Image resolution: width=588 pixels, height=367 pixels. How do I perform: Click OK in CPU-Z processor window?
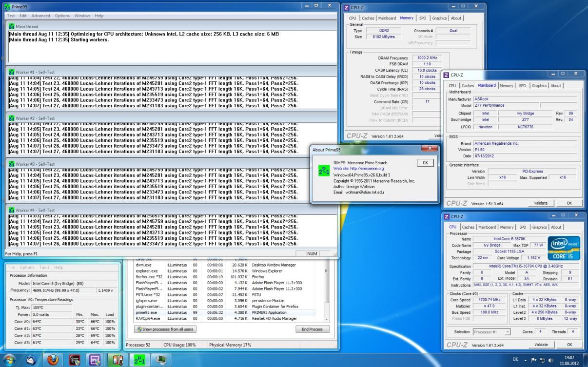click(569, 345)
